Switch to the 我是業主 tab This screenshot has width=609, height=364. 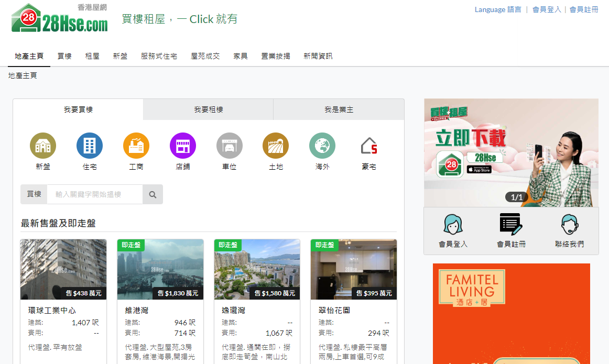pyautogui.click(x=339, y=109)
